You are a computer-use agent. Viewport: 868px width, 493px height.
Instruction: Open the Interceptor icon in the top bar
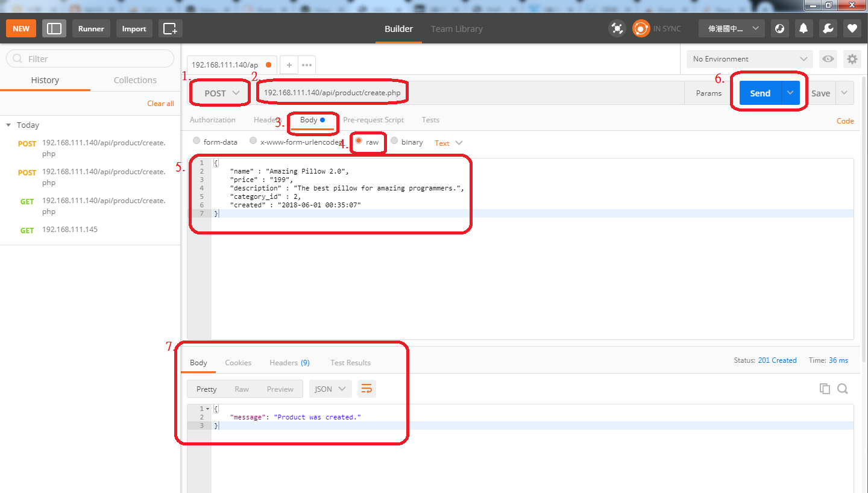pos(617,28)
